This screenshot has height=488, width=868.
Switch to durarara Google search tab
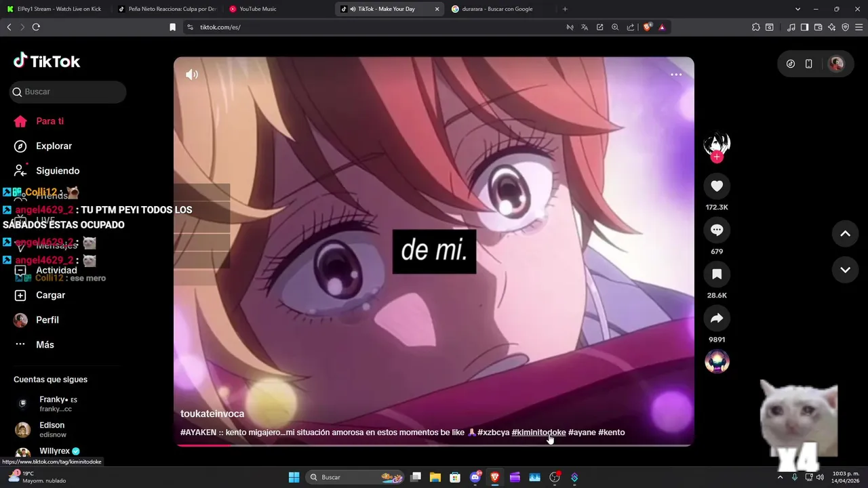tap(500, 9)
